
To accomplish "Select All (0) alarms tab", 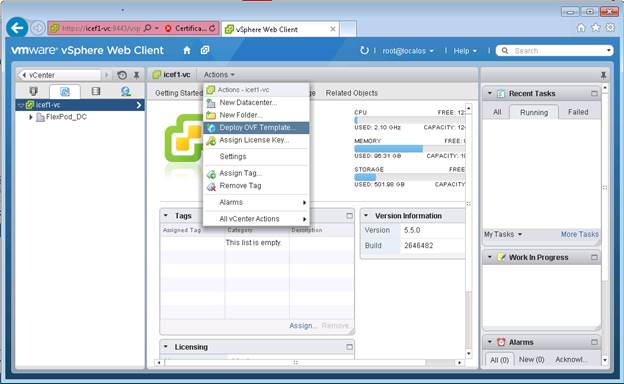I will tap(499, 360).
